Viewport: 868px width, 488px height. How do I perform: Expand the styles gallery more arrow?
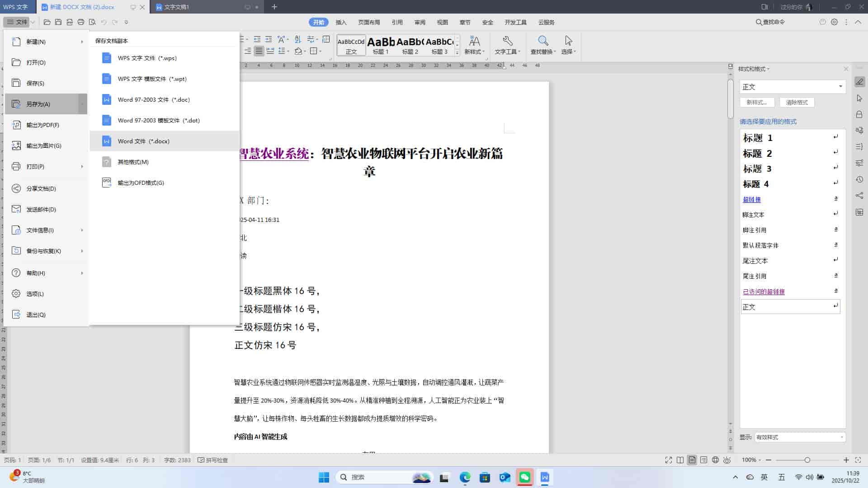[457, 53]
